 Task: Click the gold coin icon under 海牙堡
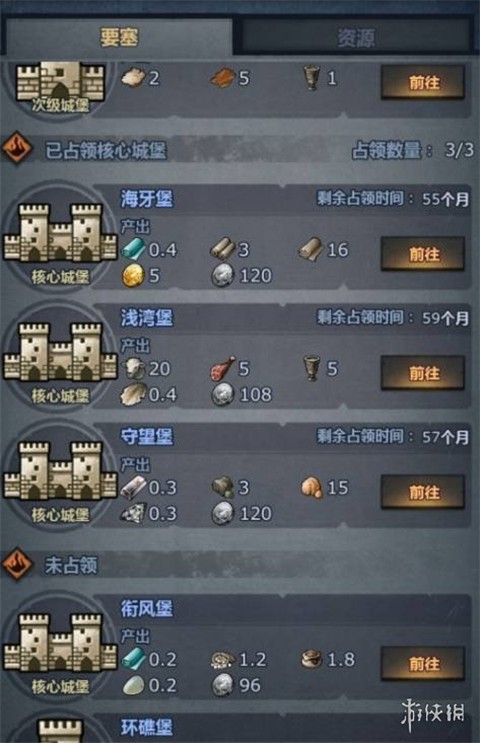[x=133, y=276]
